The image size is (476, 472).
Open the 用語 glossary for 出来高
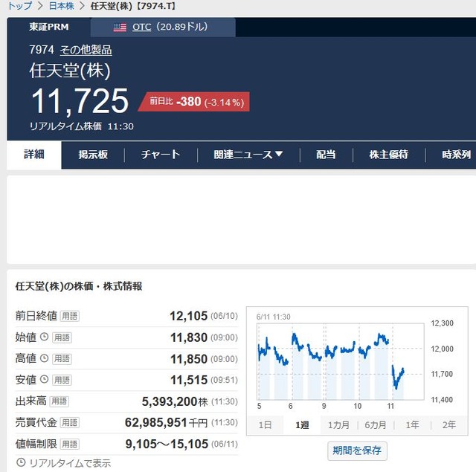pyautogui.click(x=59, y=401)
